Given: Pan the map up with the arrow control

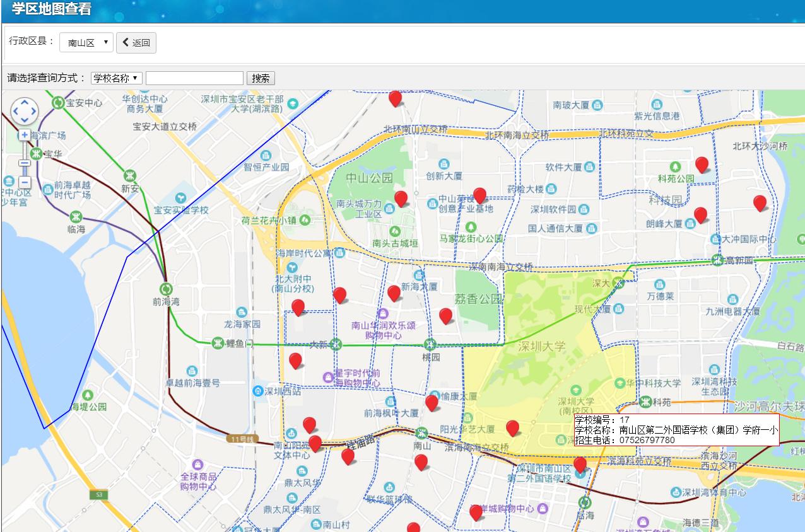Looking at the screenshot, I should point(25,102).
